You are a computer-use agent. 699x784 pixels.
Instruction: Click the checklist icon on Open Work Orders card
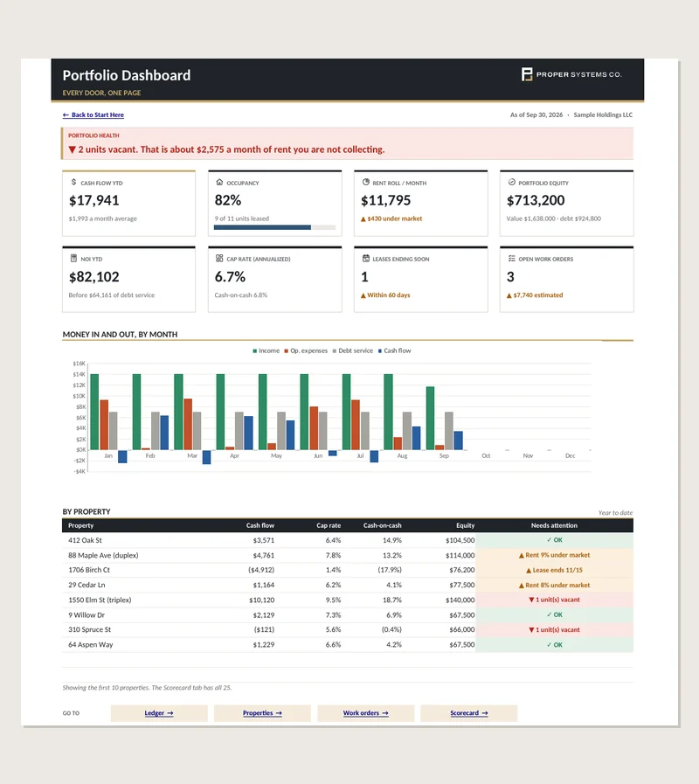pos(511,259)
